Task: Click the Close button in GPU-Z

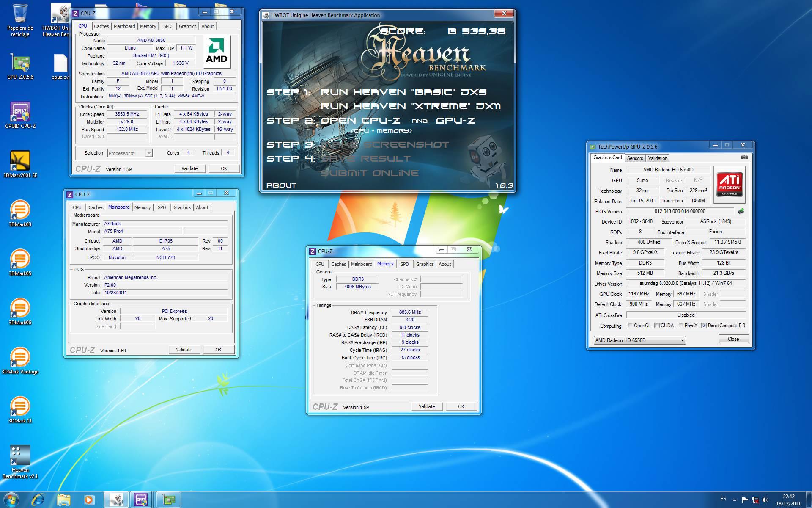Action: coord(733,339)
